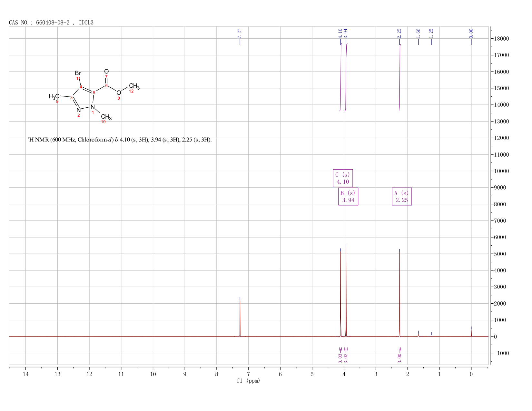Click the multiplet box B (s) 3.94
This screenshot has width=532, height=411.
coord(348,196)
